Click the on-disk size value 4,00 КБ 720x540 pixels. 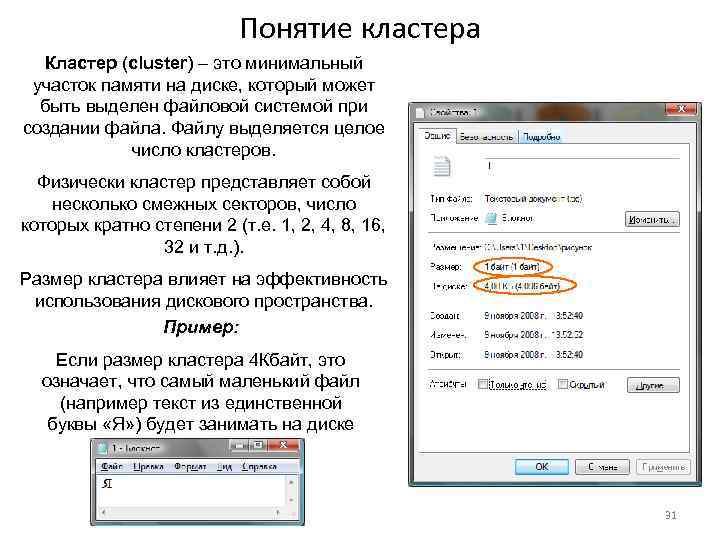tap(522, 287)
